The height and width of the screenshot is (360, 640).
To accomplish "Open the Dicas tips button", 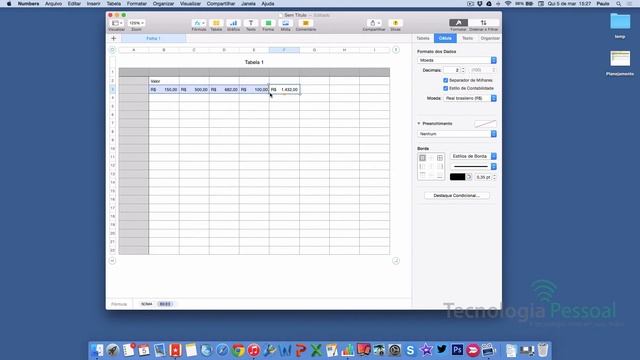I will [x=395, y=23].
